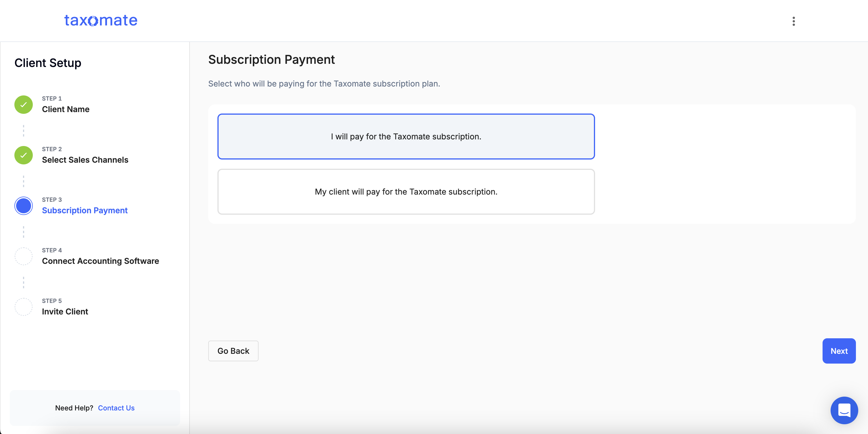Open the Contact Us link

click(116, 408)
